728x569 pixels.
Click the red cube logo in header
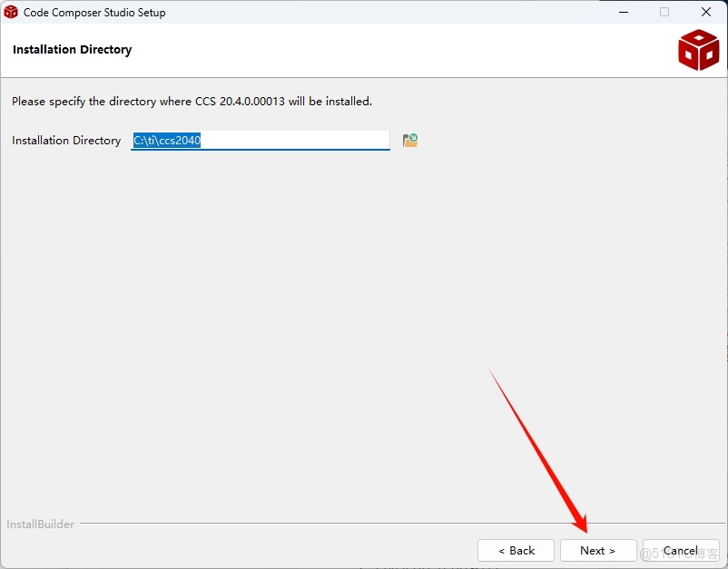[x=698, y=50]
